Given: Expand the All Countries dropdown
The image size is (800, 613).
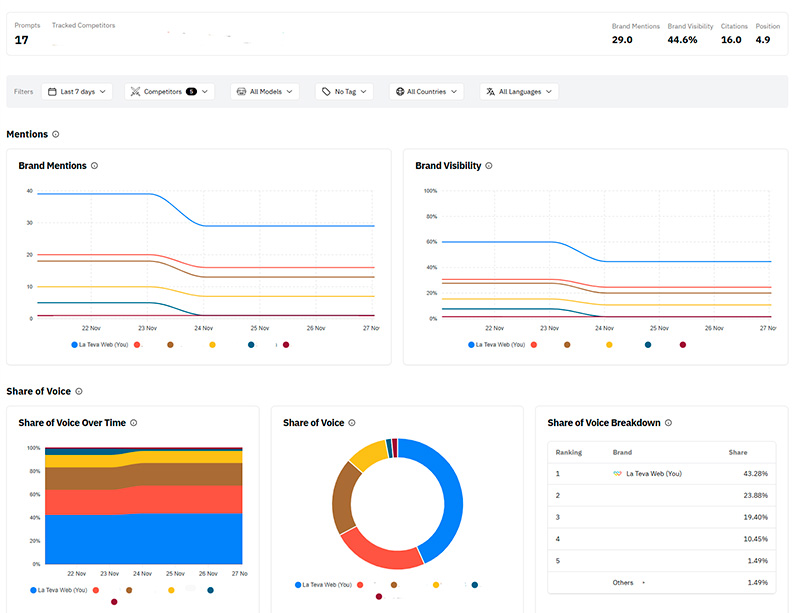Looking at the screenshot, I should (427, 91).
